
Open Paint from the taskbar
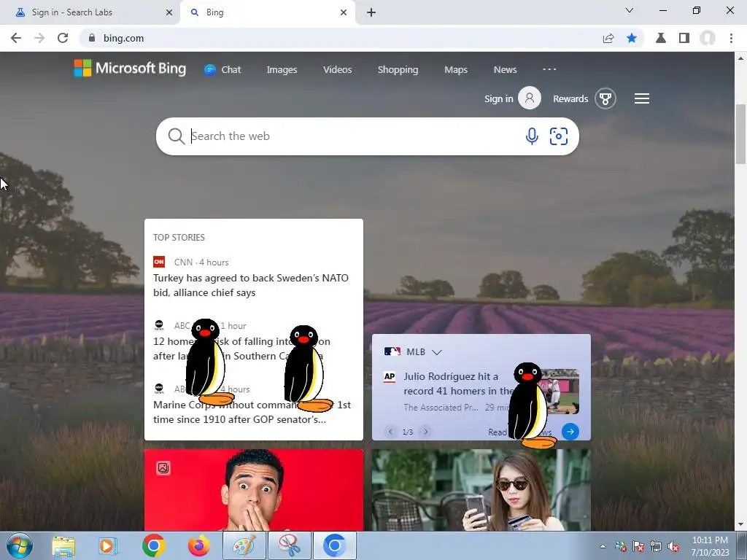pos(244,545)
